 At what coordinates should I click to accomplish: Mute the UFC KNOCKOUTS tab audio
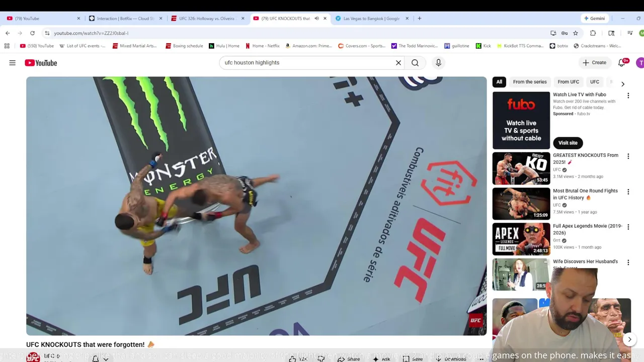coord(316,19)
